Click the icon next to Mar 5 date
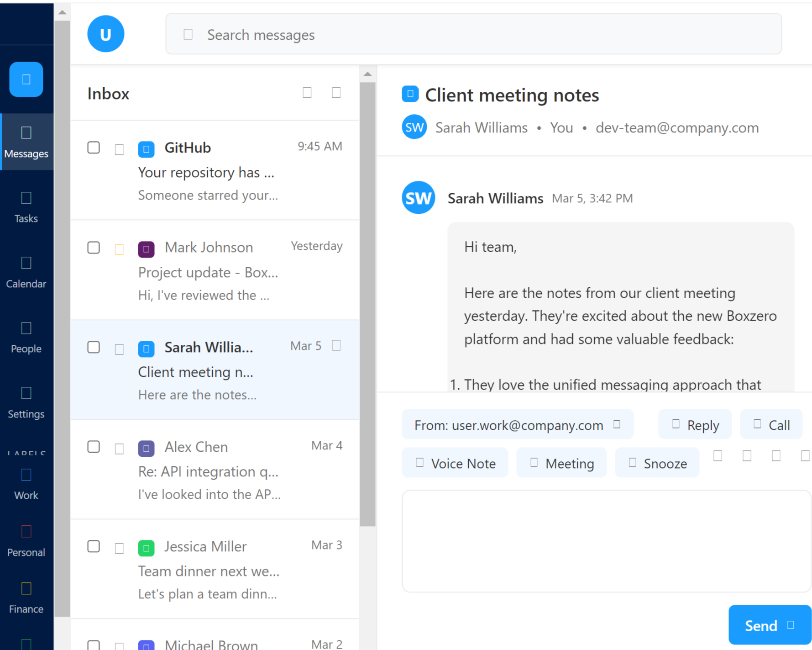This screenshot has height=650, width=812. 336,345
